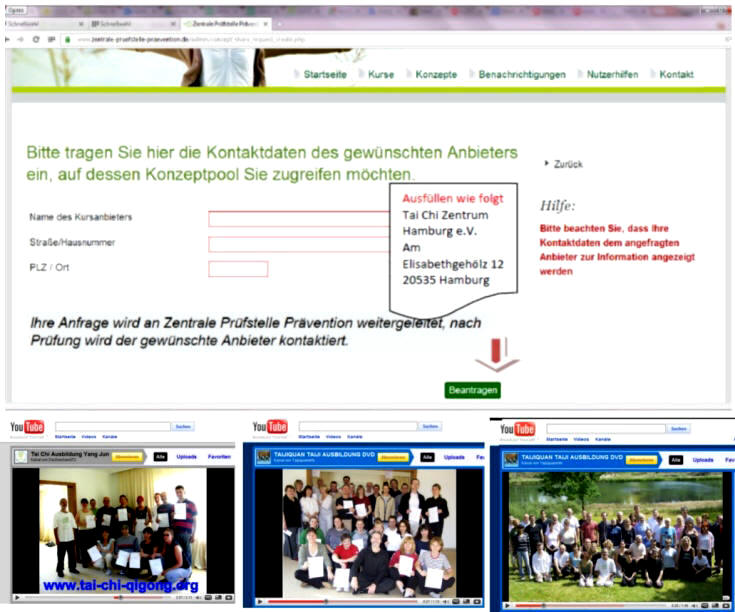Screen dimensions: 735x612
Task: Click the Zurück link
Action: (x=567, y=164)
